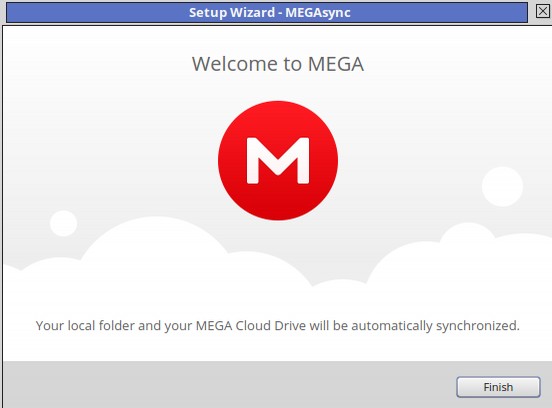This screenshot has width=552, height=408.
Task: Click the word MEGAsync in the title
Action: [318, 13]
